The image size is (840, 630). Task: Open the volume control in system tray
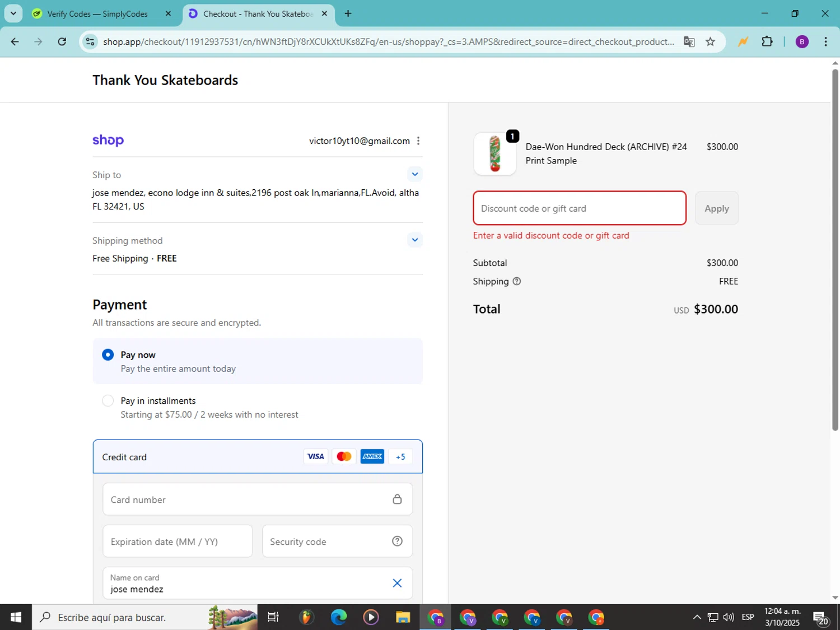pyautogui.click(x=729, y=617)
